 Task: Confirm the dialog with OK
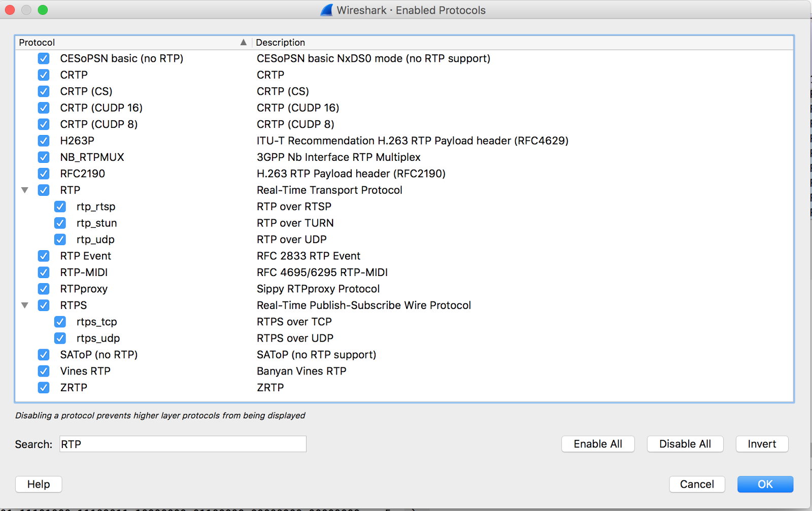click(x=765, y=484)
